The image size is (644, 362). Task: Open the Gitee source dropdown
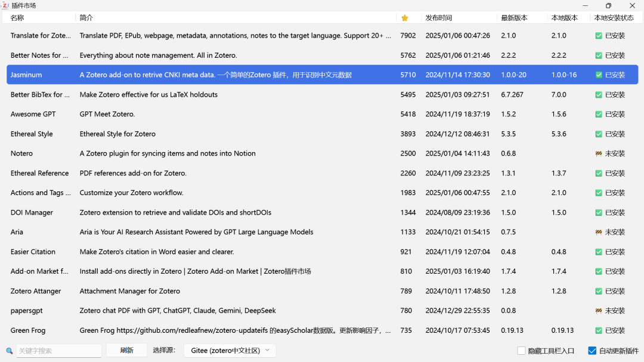pyautogui.click(x=230, y=351)
